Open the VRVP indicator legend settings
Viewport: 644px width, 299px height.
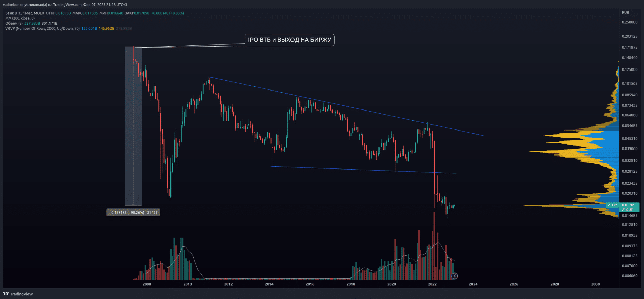pyautogui.click(x=42, y=28)
